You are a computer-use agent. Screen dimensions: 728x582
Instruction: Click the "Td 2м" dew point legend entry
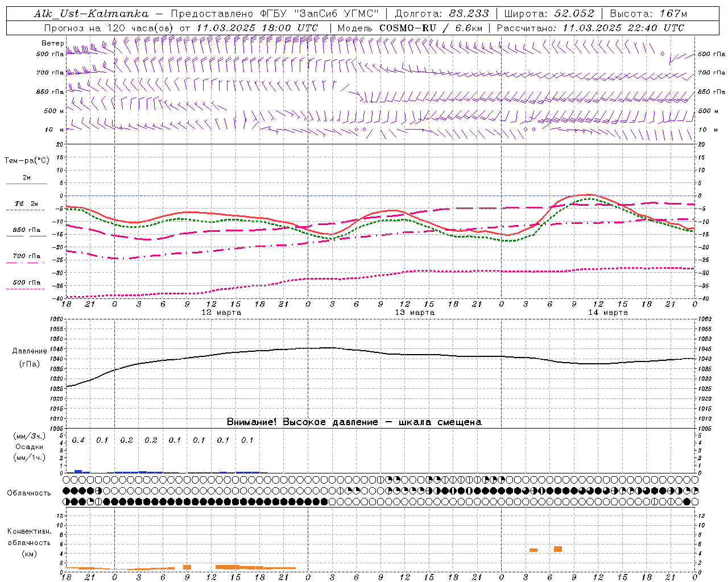(26, 203)
